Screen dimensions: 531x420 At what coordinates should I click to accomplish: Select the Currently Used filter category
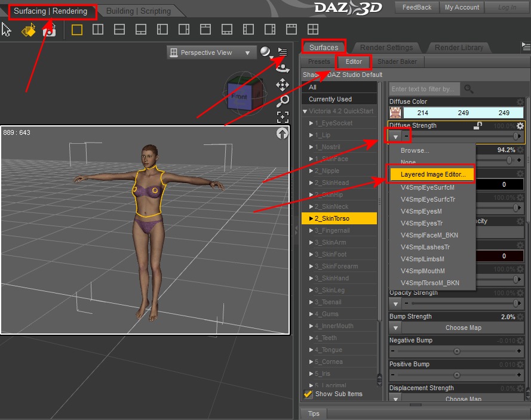pos(339,99)
